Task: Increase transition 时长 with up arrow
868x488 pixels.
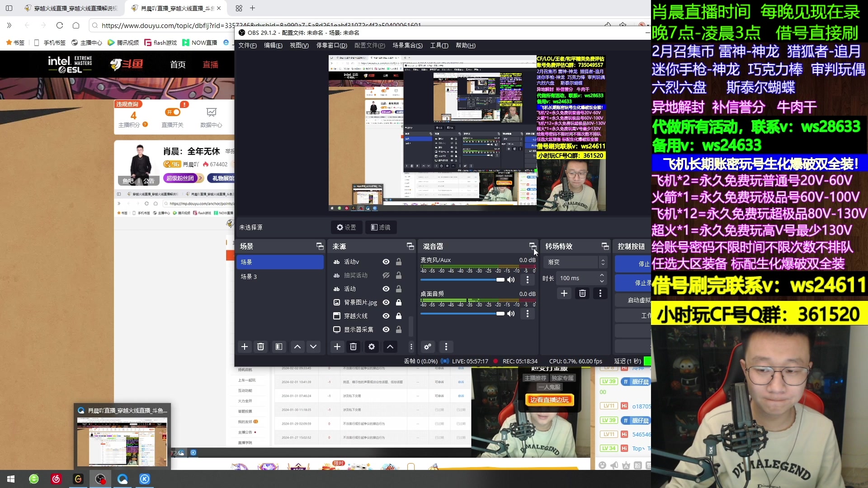Action: [602, 275]
